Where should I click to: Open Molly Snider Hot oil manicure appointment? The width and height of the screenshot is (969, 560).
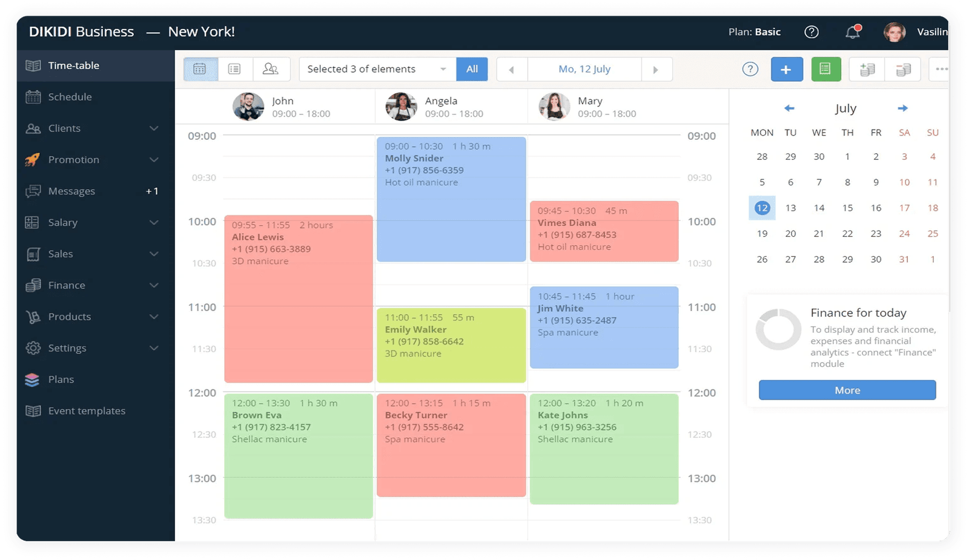[451, 199]
